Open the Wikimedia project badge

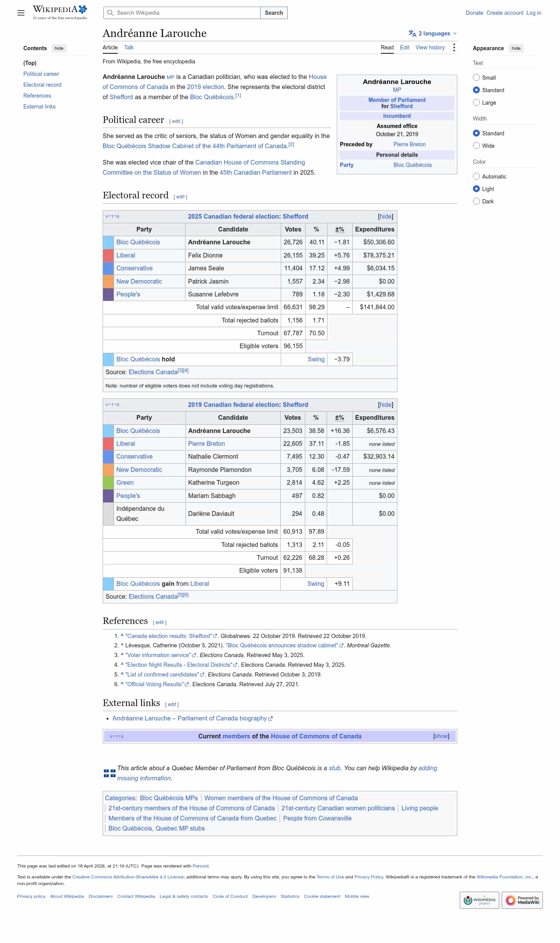coord(479,900)
